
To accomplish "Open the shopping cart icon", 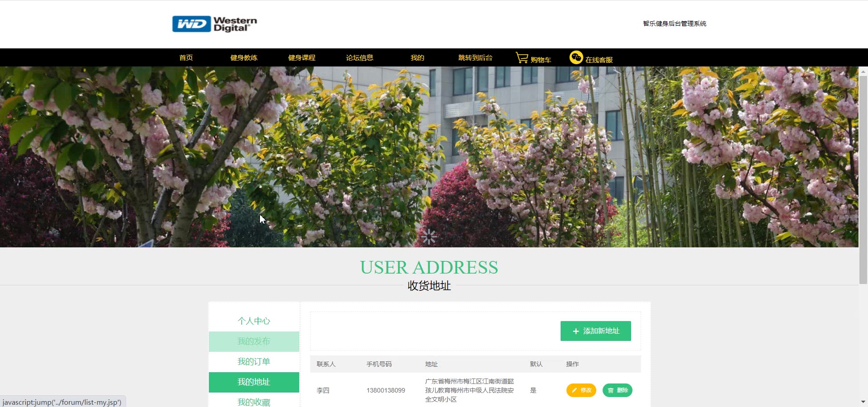I will [x=522, y=57].
